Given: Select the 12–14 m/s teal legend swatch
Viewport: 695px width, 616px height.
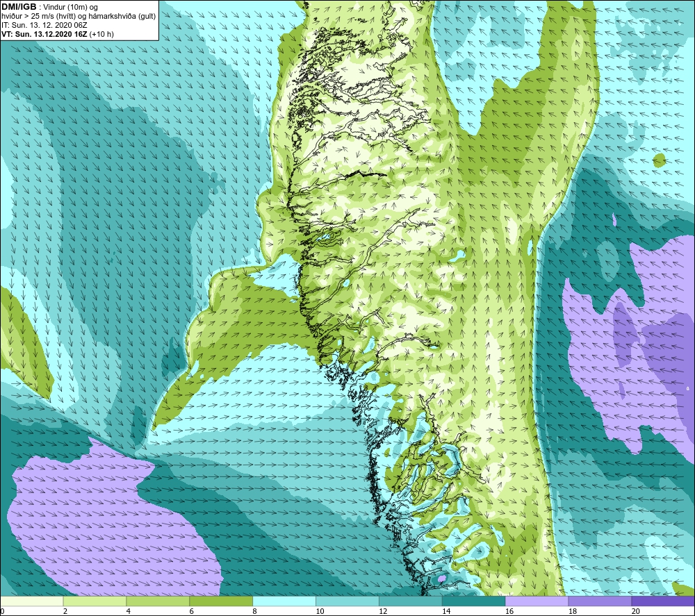Looking at the screenshot, I should (x=411, y=601).
